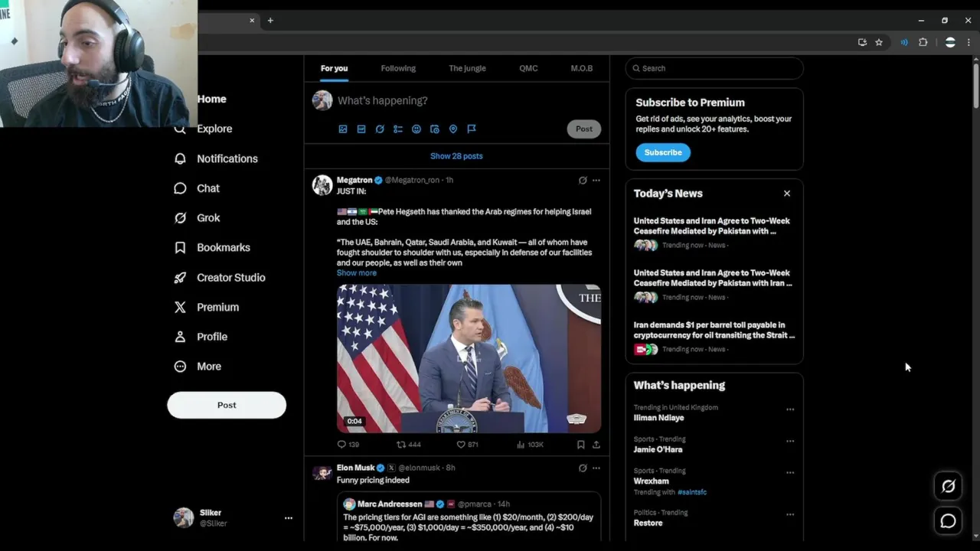
Task: Open emoji picker in composer
Action: [x=416, y=129]
